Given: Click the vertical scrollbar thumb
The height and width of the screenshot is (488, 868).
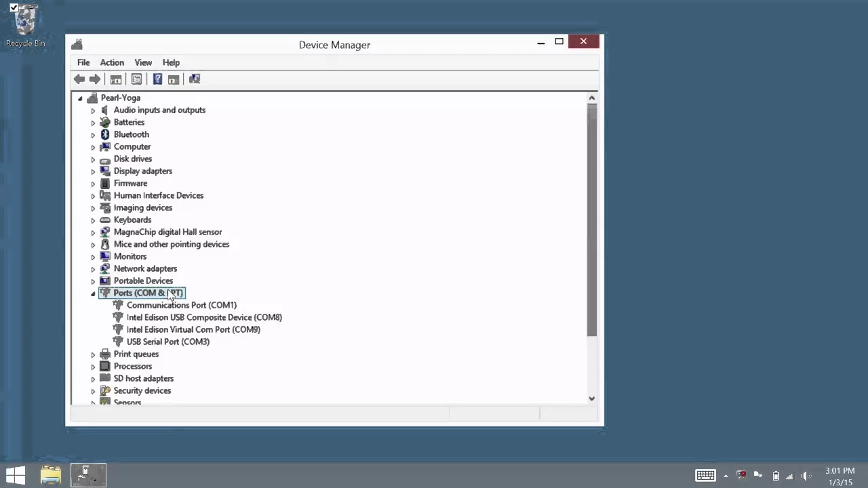Looking at the screenshot, I should pyautogui.click(x=592, y=220).
